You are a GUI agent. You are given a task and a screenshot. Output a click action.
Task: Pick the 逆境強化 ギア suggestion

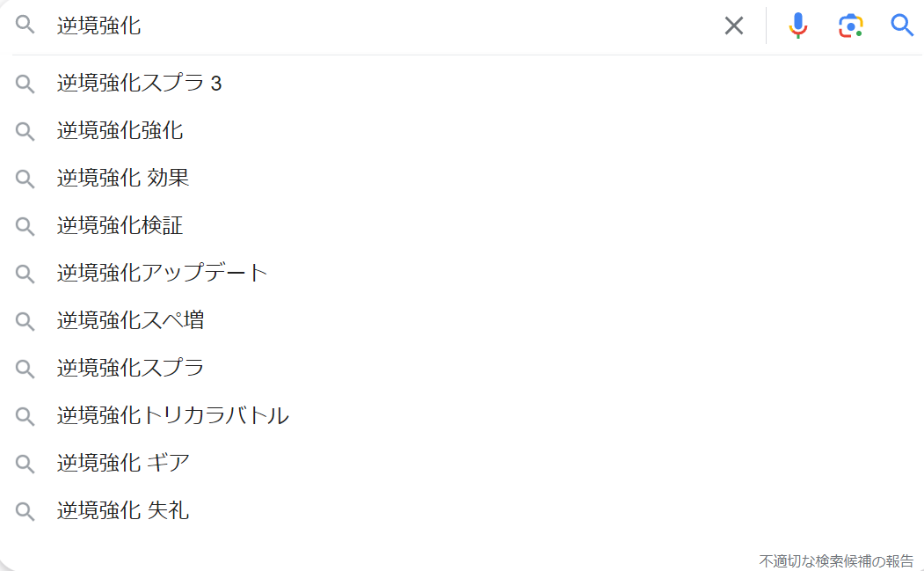pos(123,463)
